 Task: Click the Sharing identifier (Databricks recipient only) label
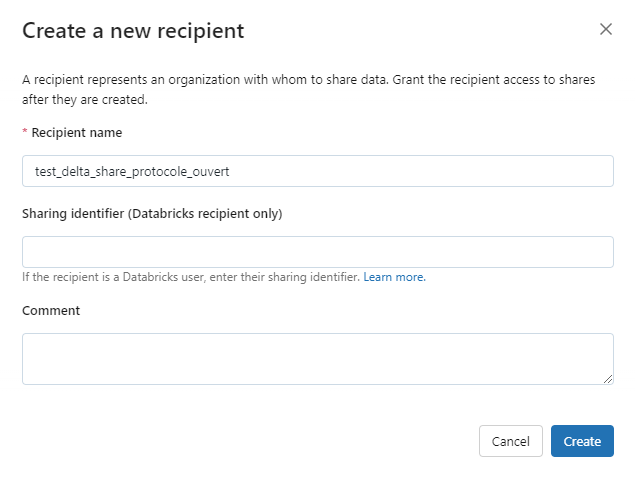click(152, 213)
